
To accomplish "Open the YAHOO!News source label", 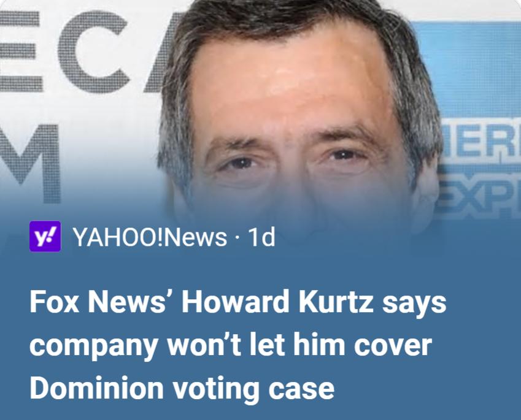I will pos(150,237).
